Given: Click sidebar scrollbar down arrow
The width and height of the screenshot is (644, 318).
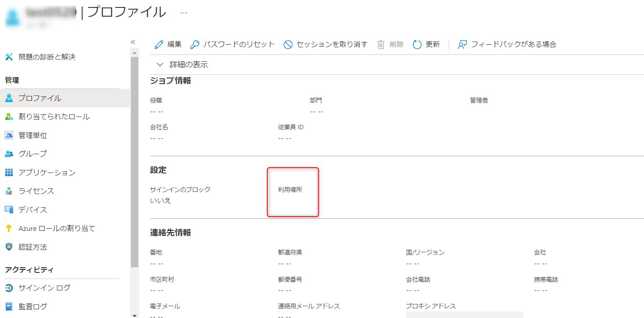Looking at the screenshot, I should 134,315.
